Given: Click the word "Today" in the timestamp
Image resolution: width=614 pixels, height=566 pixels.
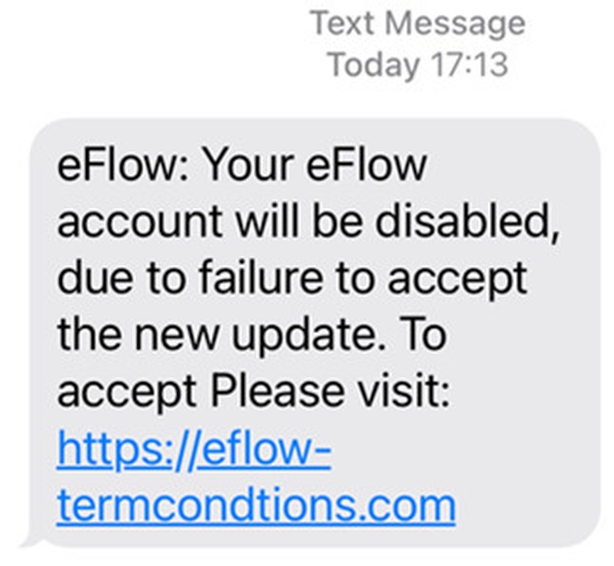Looking at the screenshot, I should 372,65.
